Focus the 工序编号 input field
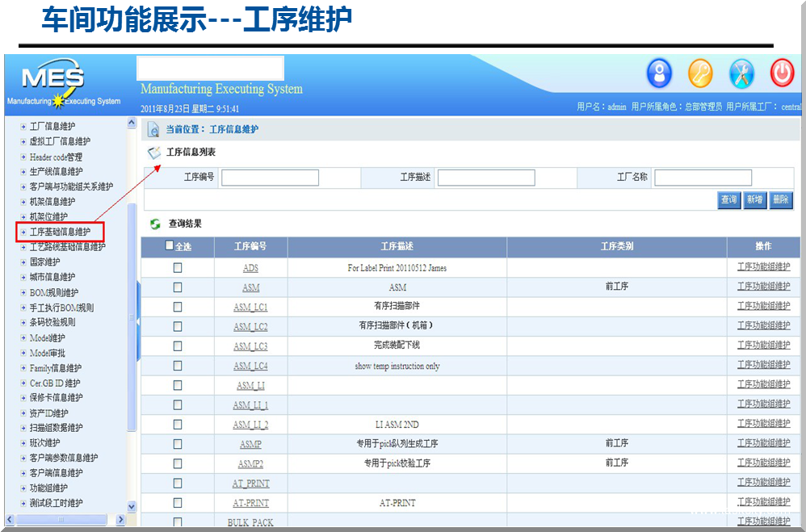 [x=270, y=178]
